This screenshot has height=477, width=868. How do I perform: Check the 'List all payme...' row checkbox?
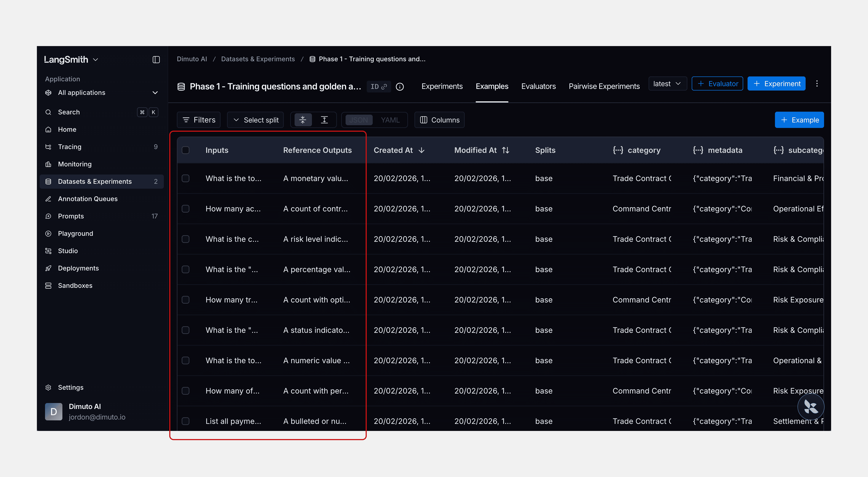(186, 421)
